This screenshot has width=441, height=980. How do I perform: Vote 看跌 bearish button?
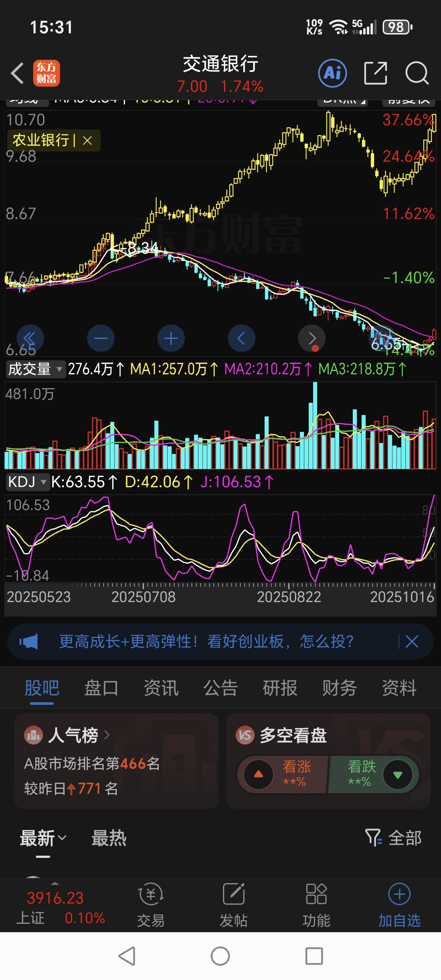tap(374, 774)
